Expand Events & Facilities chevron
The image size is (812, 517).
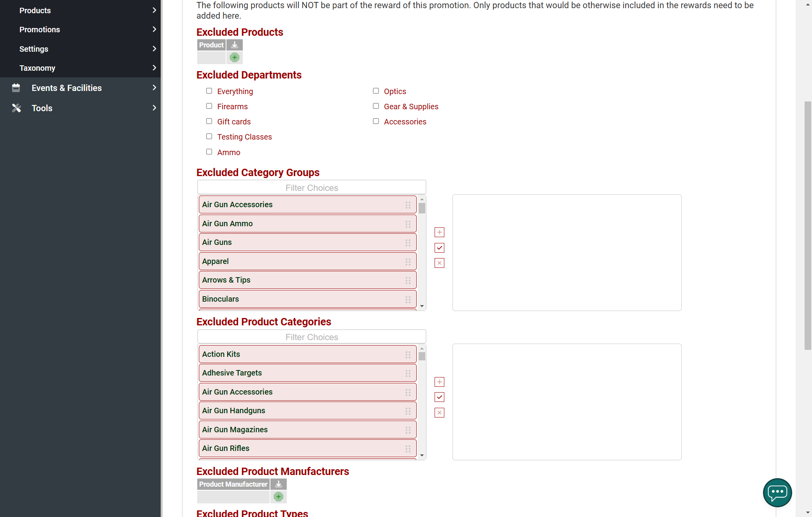(x=154, y=87)
